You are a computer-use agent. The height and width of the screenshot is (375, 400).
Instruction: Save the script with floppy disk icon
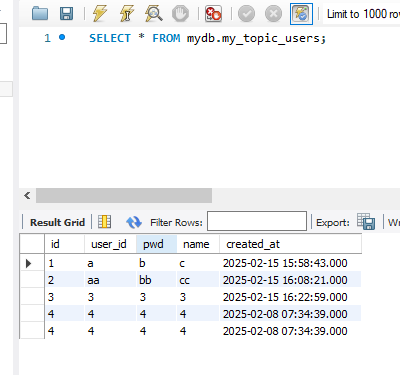coord(66,14)
